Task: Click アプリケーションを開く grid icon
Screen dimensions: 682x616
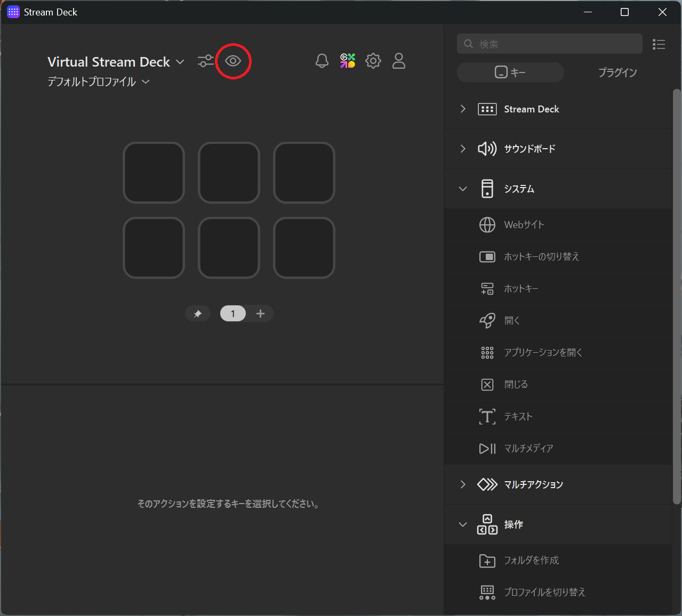Action: pos(487,353)
